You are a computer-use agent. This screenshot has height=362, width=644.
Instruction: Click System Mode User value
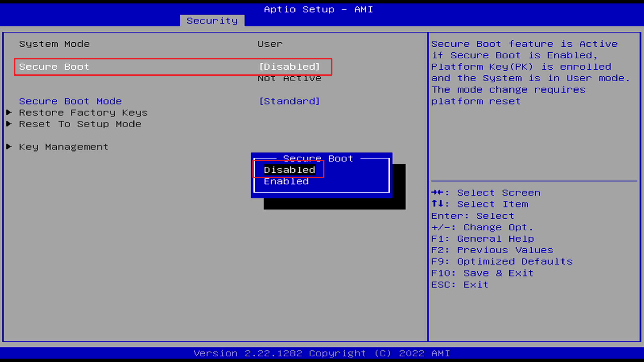[x=270, y=44]
